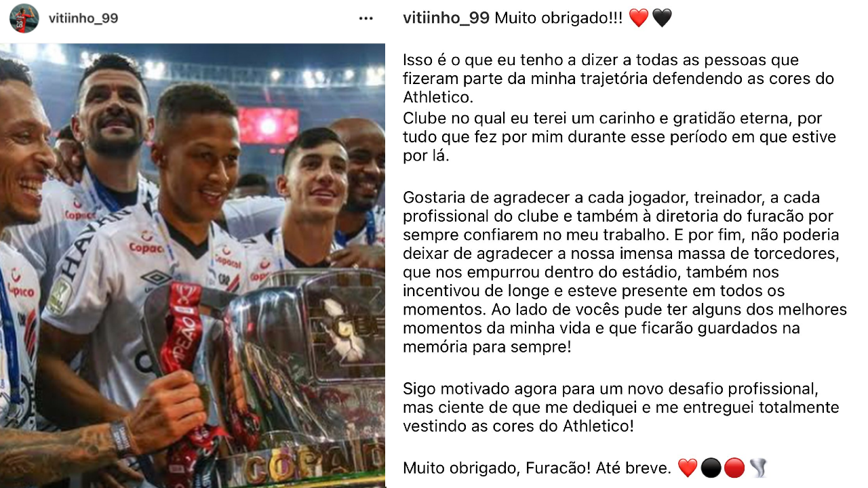Image resolution: width=868 pixels, height=488 pixels.
Task: Open the three-dot more options menu
Action: (366, 18)
